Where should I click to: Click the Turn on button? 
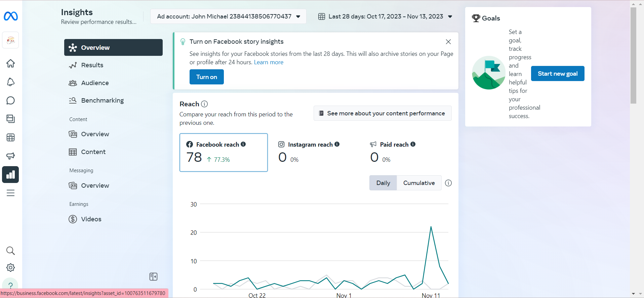click(x=206, y=77)
